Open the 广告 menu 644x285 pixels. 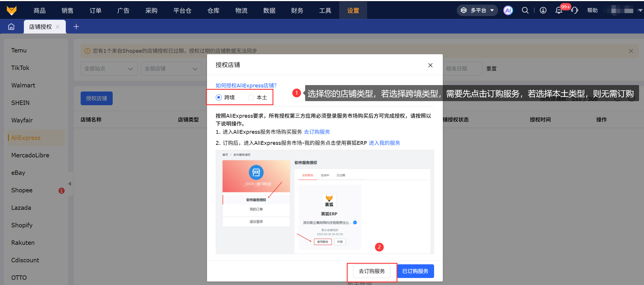[x=123, y=10]
